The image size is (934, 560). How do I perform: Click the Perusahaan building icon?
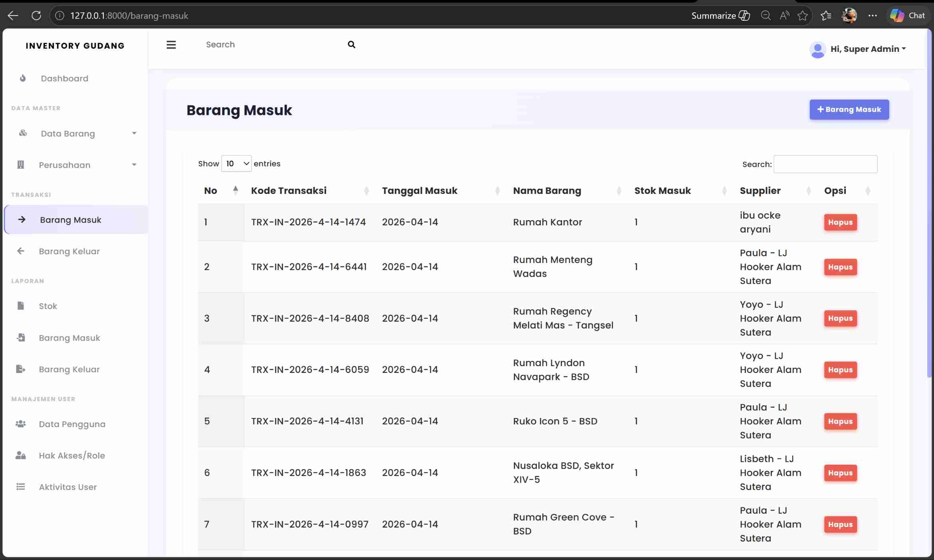(21, 165)
